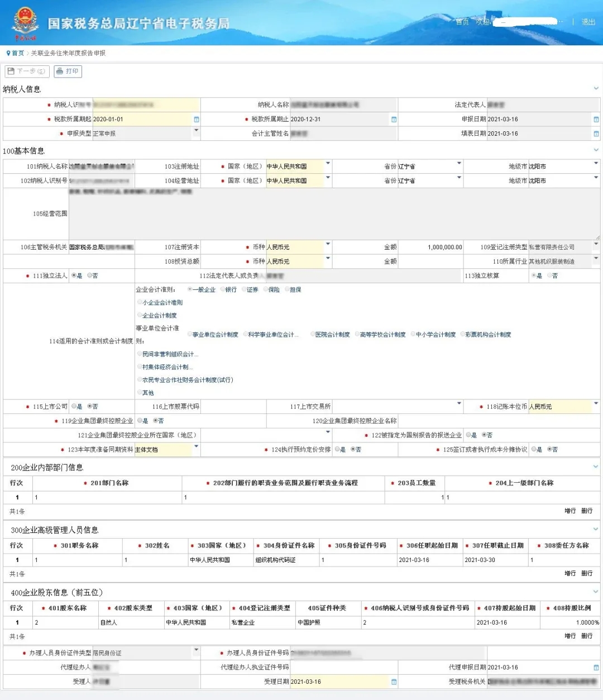Click the 107注册资本 金额 input field
The height and width of the screenshot is (700, 603).
430,247
